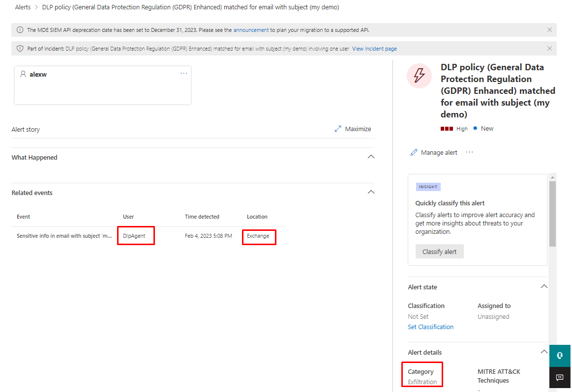Open the View incident page link

pos(374,49)
